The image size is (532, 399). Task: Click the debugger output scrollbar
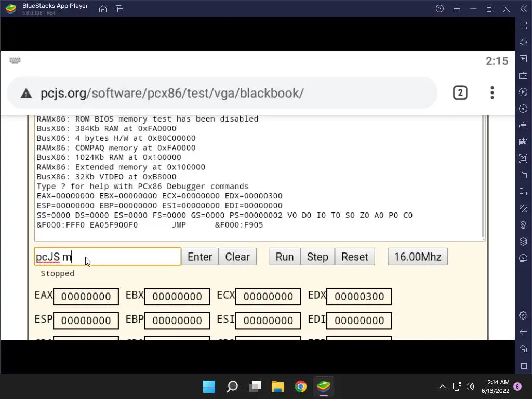(483, 177)
